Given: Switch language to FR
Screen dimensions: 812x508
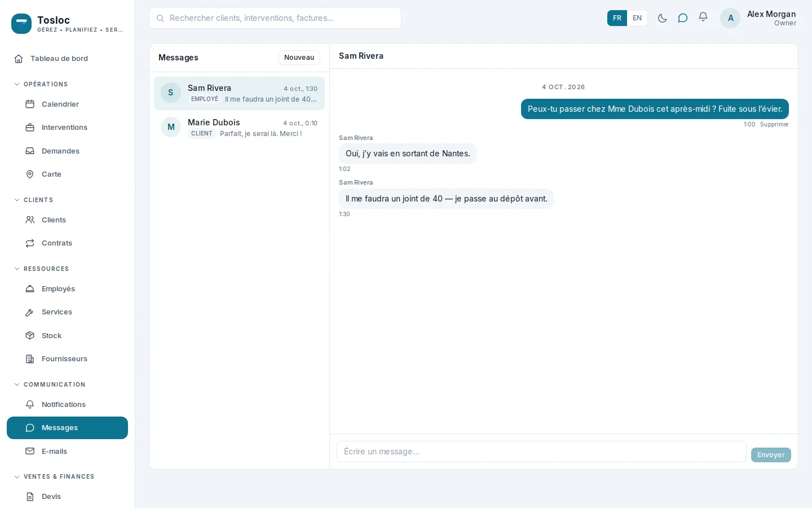Looking at the screenshot, I should pos(617,18).
